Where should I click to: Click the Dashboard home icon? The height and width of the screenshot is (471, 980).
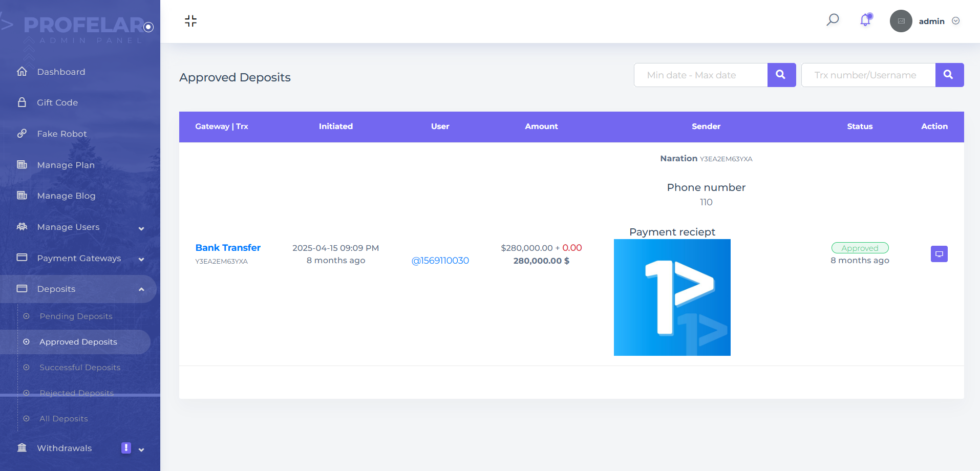coord(22,72)
